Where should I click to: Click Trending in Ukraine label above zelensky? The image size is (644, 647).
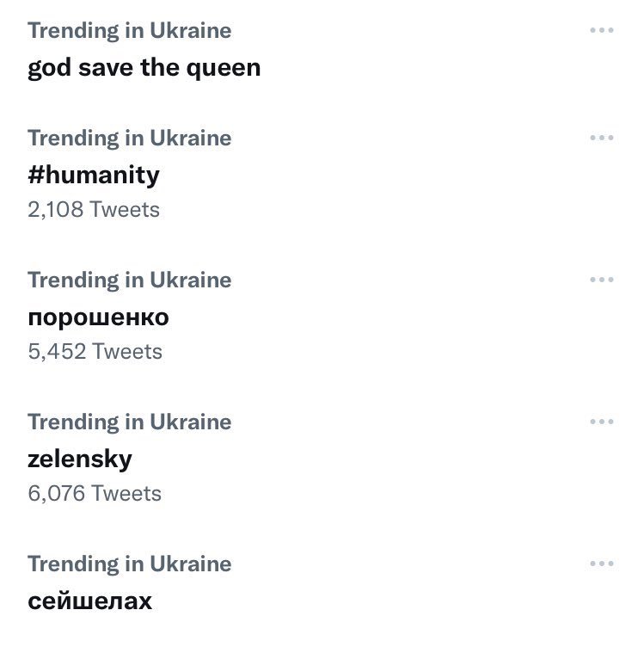coord(130,422)
